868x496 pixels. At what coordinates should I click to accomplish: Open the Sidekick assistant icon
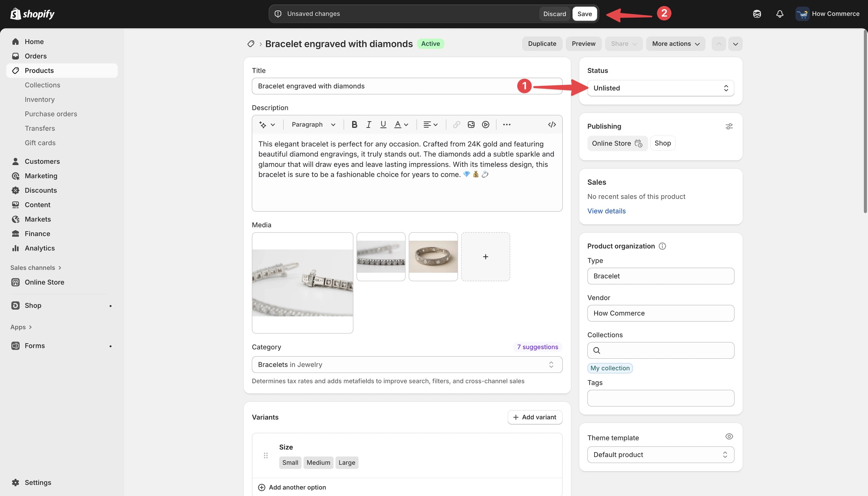[x=757, y=14]
